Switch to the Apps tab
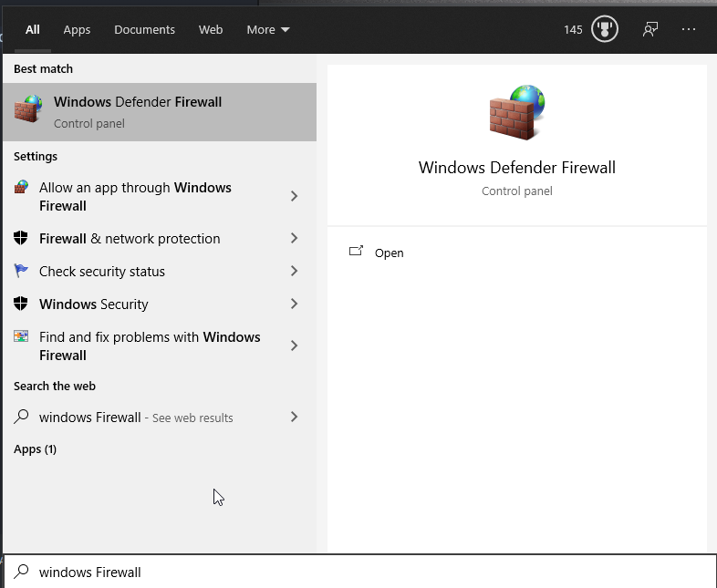This screenshot has width=717, height=588. (x=77, y=30)
